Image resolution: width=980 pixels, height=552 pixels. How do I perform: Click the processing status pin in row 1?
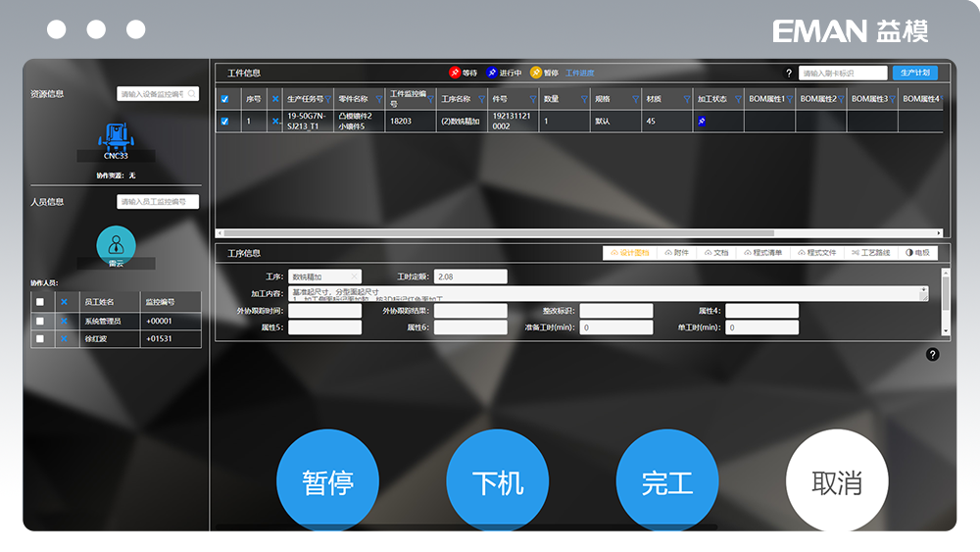tap(702, 122)
